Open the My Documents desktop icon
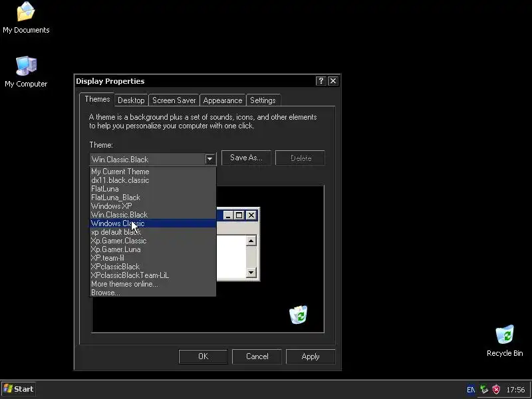Image resolution: width=532 pixels, height=399 pixels. coord(26,18)
